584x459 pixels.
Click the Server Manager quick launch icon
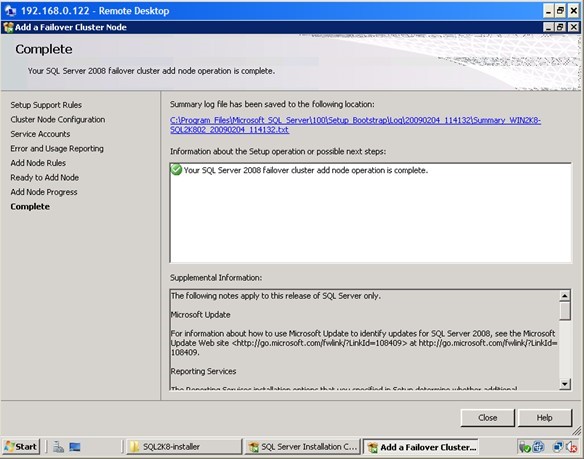[58, 447]
